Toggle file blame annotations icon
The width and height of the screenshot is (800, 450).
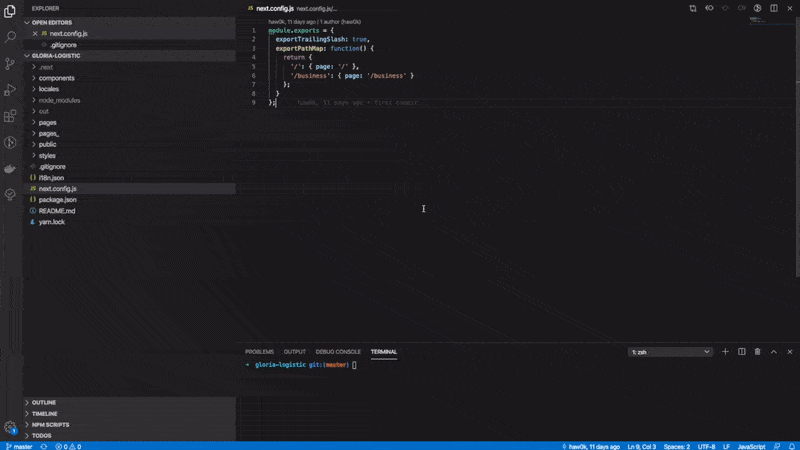point(757,8)
